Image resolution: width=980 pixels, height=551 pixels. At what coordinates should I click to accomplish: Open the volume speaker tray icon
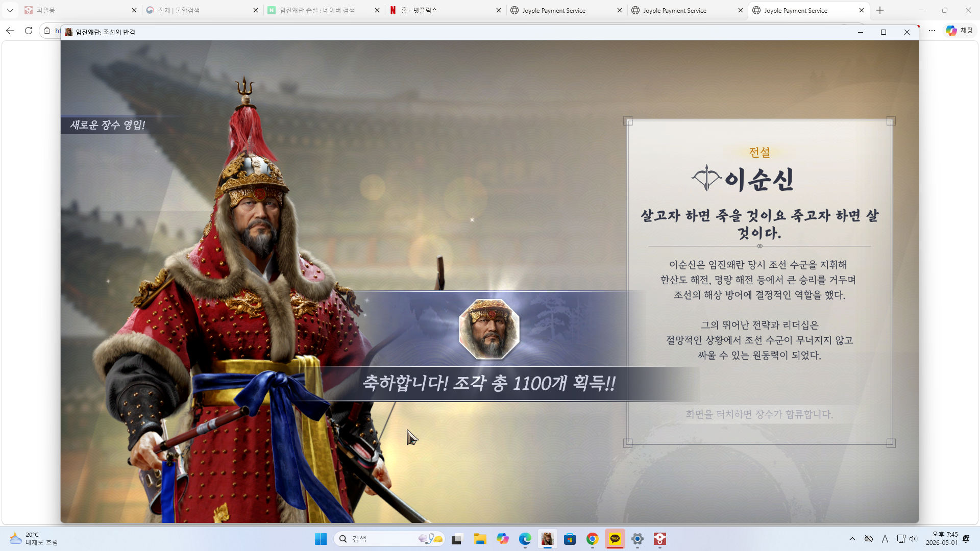(913, 539)
